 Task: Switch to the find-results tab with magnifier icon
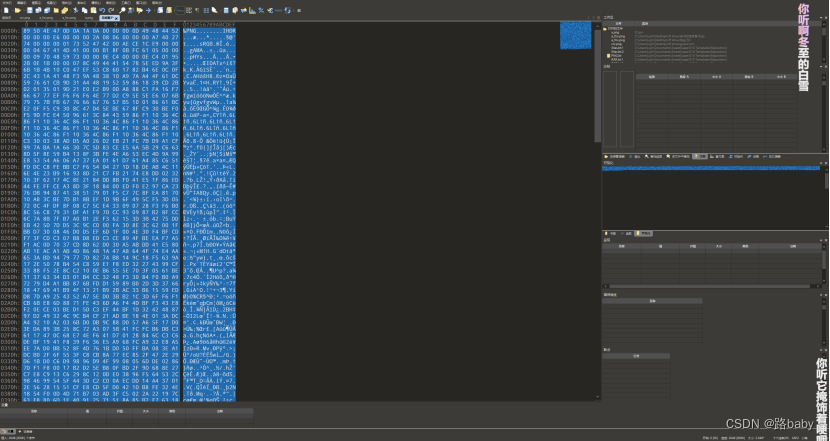(653, 157)
